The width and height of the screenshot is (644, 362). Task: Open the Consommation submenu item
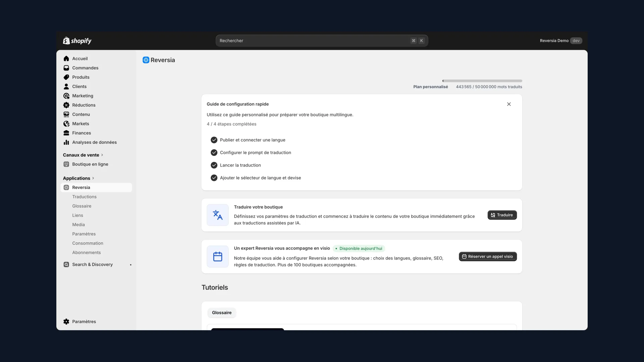[x=88, y=243]
